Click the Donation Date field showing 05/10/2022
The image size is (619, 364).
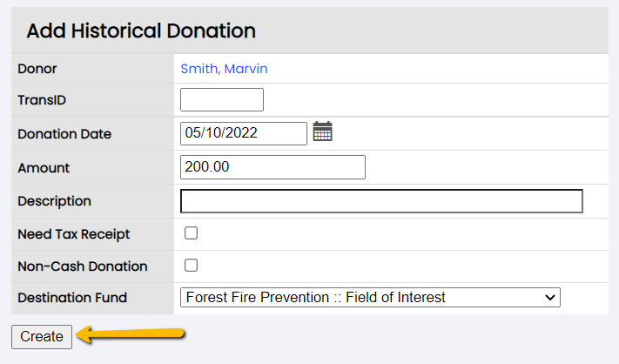pyautogui.click(x=244, y=133)
